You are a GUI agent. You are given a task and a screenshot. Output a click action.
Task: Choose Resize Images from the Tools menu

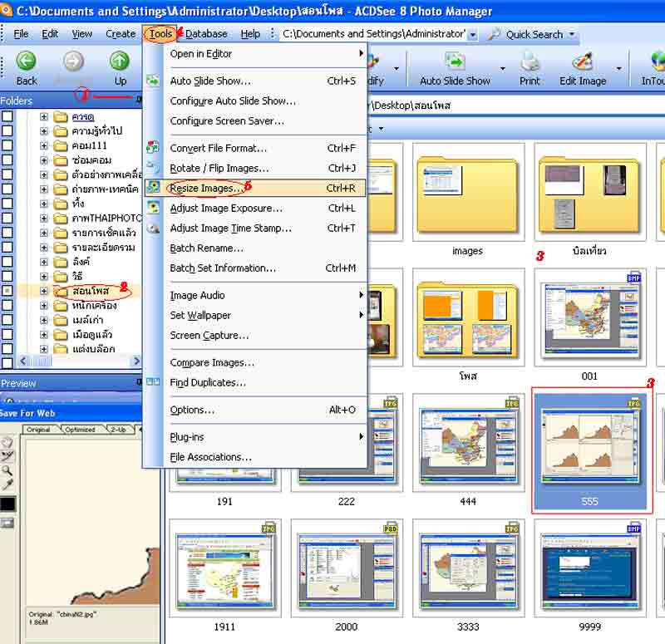click(x=255, y=188)
